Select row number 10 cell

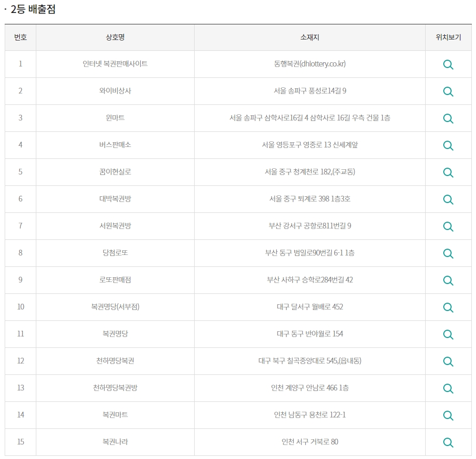pyautogui.click(x=20, y=307)
